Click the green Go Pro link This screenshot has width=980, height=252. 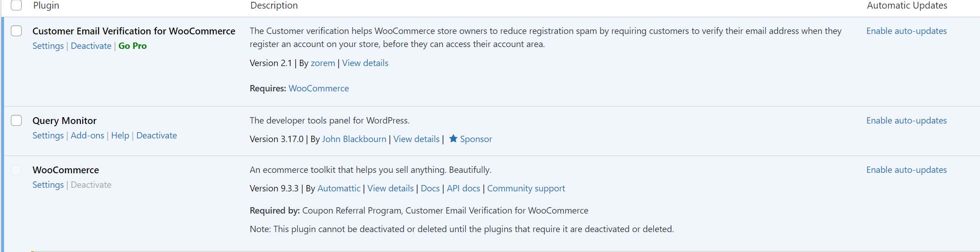(132, 46)
